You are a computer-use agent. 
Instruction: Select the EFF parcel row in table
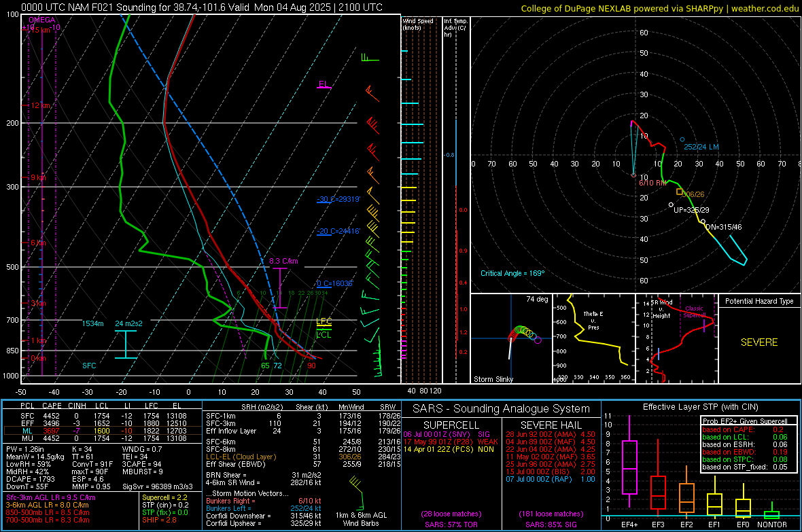(x=103, y=423)
